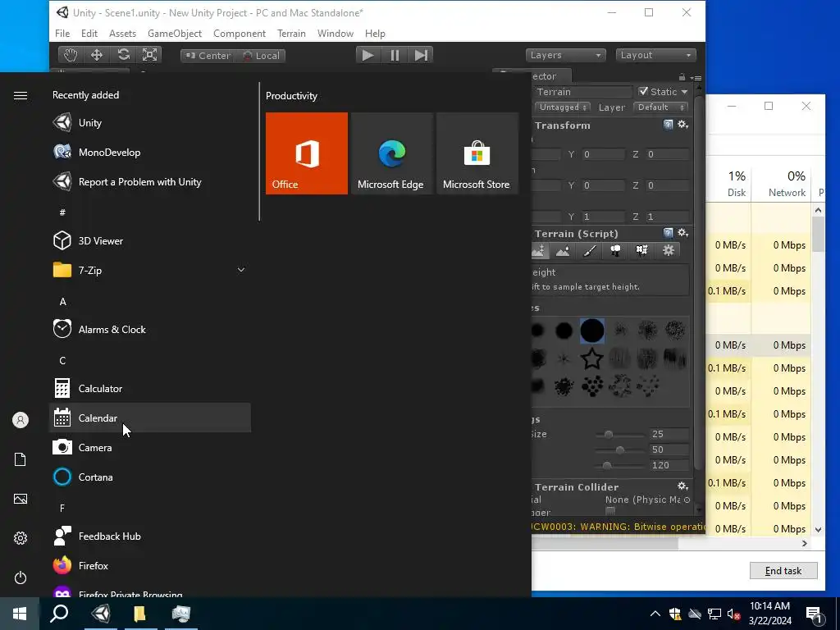Open the Office tile
Image resolution: width=840 pixels, height=630 pixels.
307,153
